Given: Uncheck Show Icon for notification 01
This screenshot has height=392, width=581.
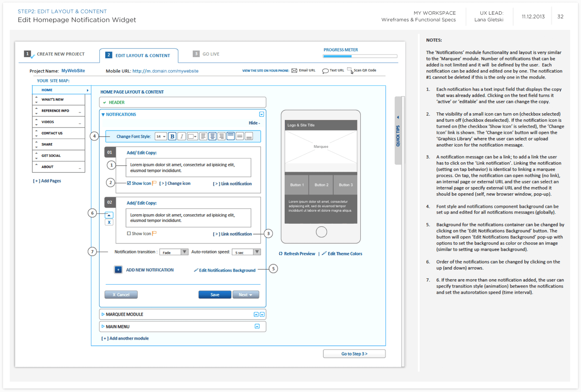Looking at the screenshot, I should pos(129,183).
